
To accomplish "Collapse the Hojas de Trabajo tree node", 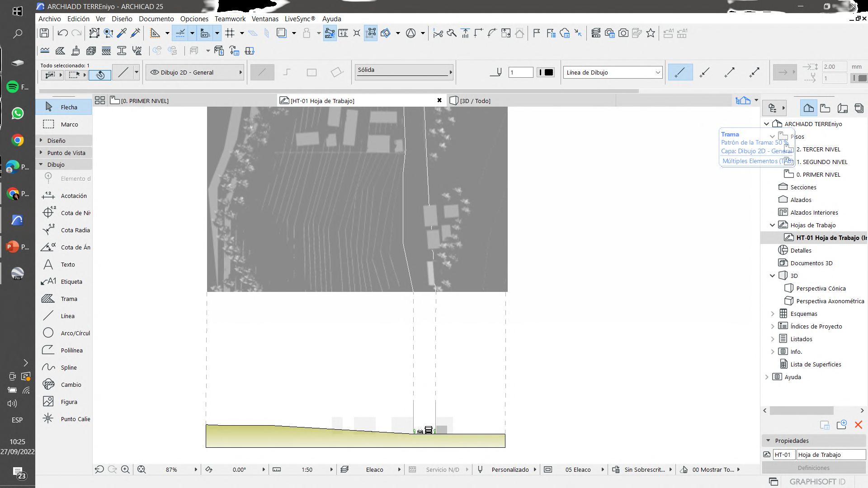I will tap(772, 225).
